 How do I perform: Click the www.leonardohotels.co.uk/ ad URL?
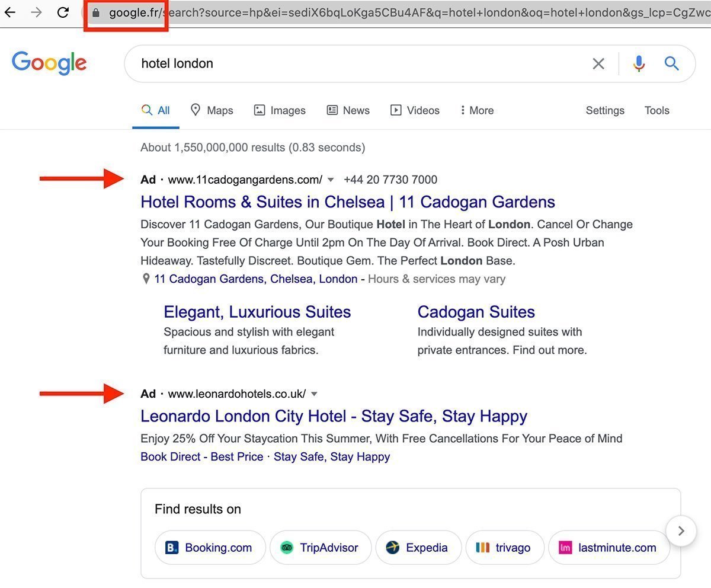[237, 394]
